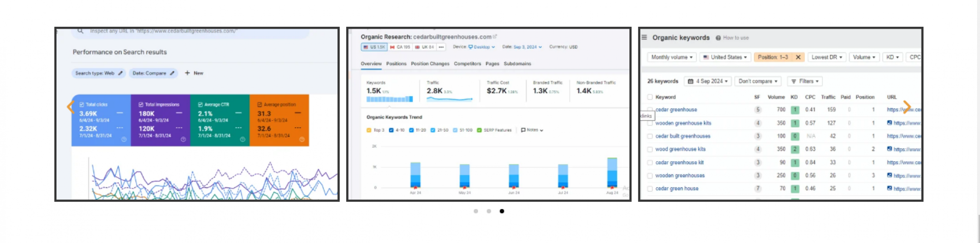Toggle the 11-20 legend checkbox
Viewport: 980px width, 243px height.
[412, 130]
